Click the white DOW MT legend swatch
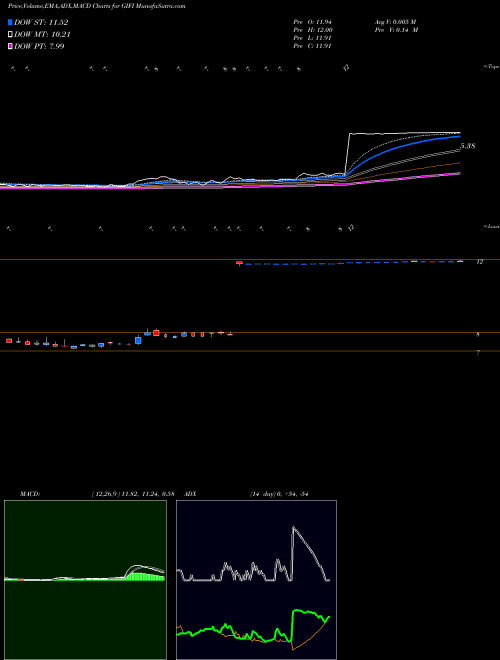 (x=10, y=34)
